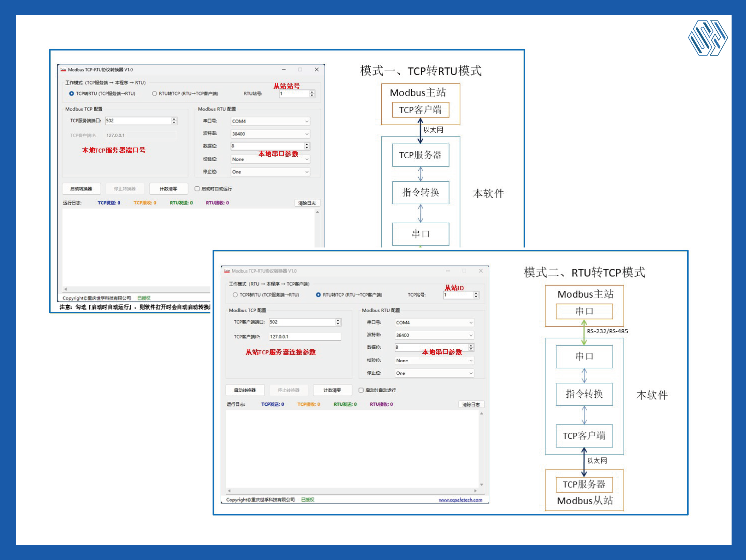746x560 pixels.
Task: Select the RTU转TCP radio in the first window
Action: 154,93
